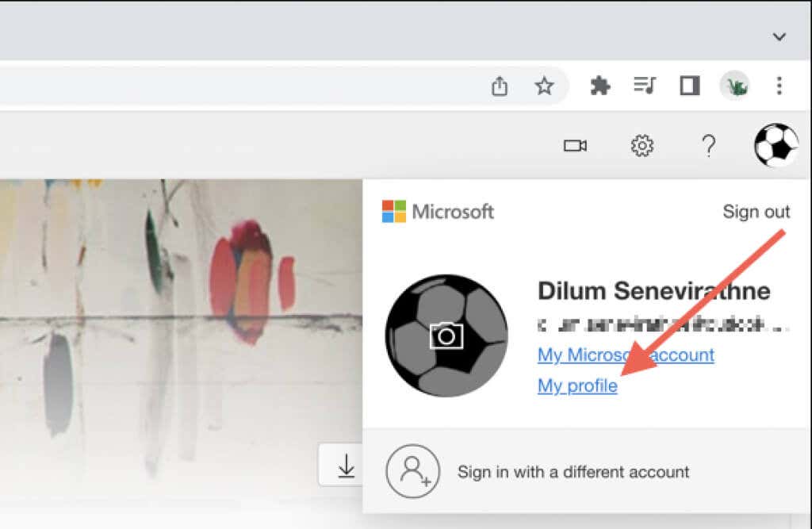Image resolution: width=812 pixels, height=529 pixels.
Task: Open the Chrome extensions puzzle icon
Action: pyautogui.click(x=600, y=86)
